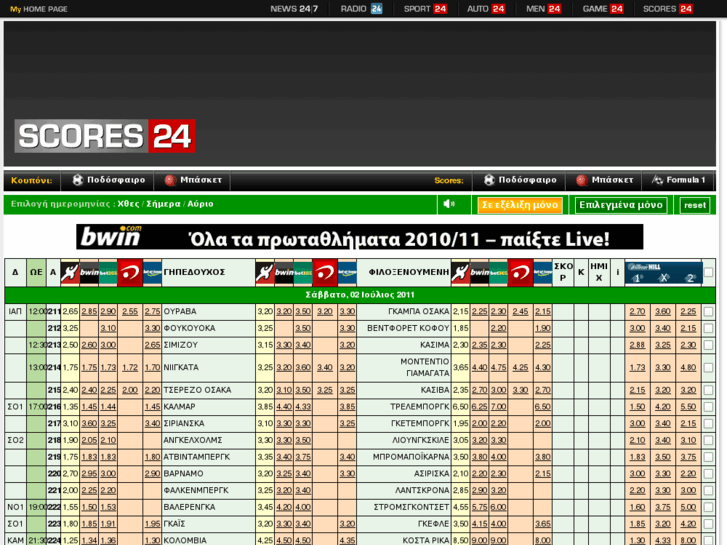Click odds 1.72 in ΝΙΙΓΚΑΤΑ row
Screen dimensions: 727x545
[x=130, y=367]
